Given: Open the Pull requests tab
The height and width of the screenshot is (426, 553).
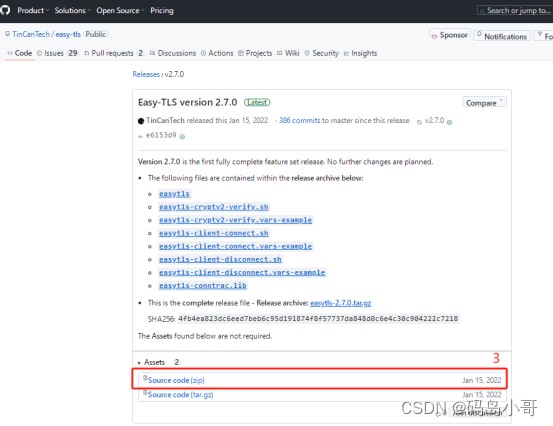Looking at the screenshot, I should pos(114,53).
